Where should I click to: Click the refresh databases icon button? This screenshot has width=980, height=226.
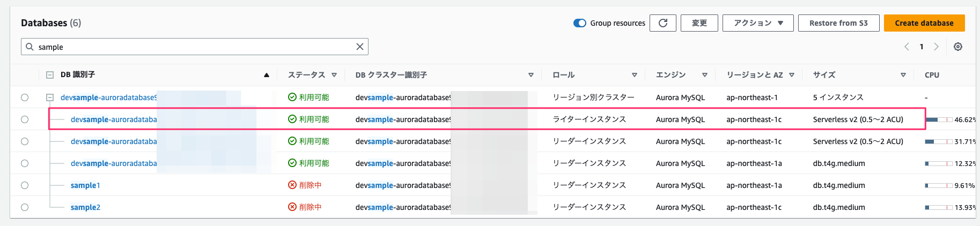pyautogui.click(x=663, y=23)
